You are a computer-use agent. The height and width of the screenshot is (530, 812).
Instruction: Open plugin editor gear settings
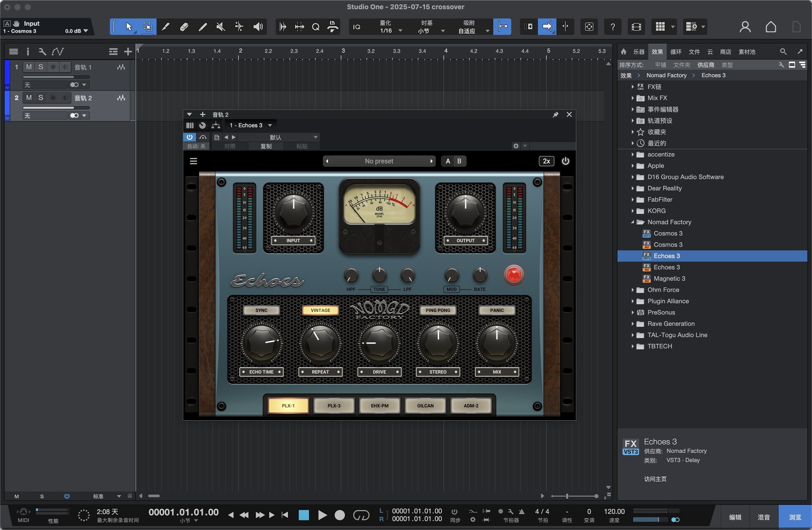point(516,146)
